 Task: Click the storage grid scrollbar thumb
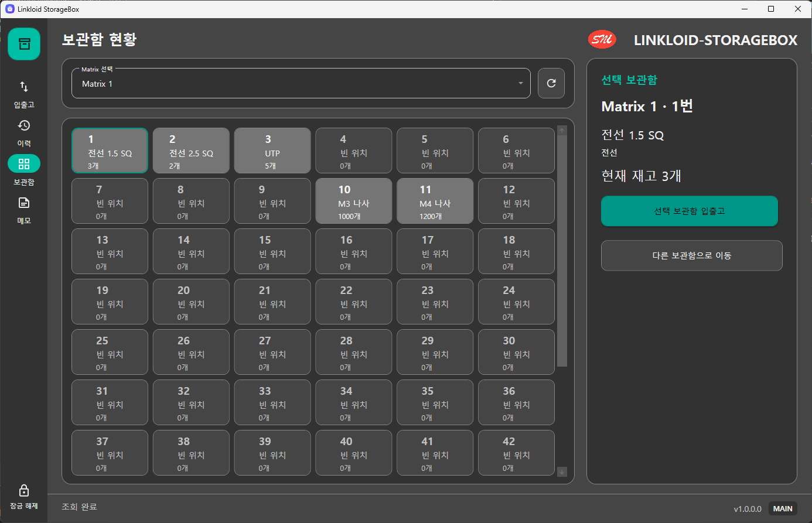pos(562,251)
